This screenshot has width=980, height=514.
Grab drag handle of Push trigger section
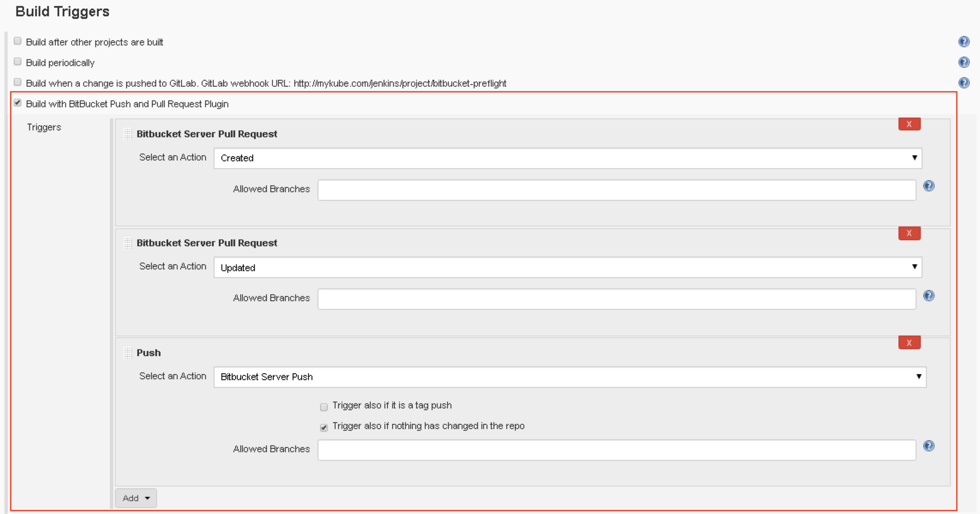pos(127,353)
